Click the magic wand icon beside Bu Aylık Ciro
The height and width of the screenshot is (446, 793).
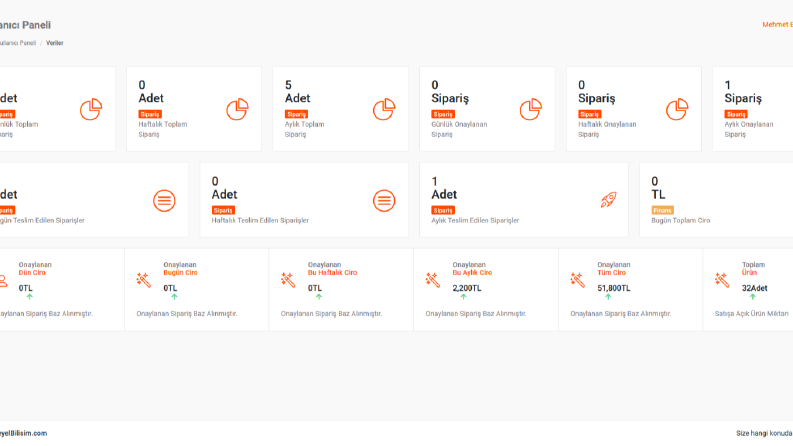tap(433, 280)
